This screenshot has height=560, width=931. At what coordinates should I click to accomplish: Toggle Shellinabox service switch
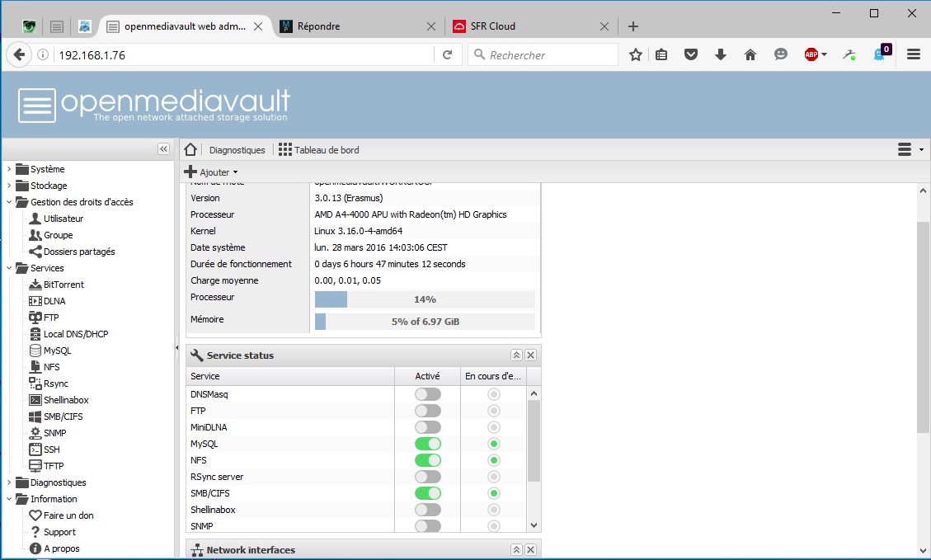tap(427, 510)
